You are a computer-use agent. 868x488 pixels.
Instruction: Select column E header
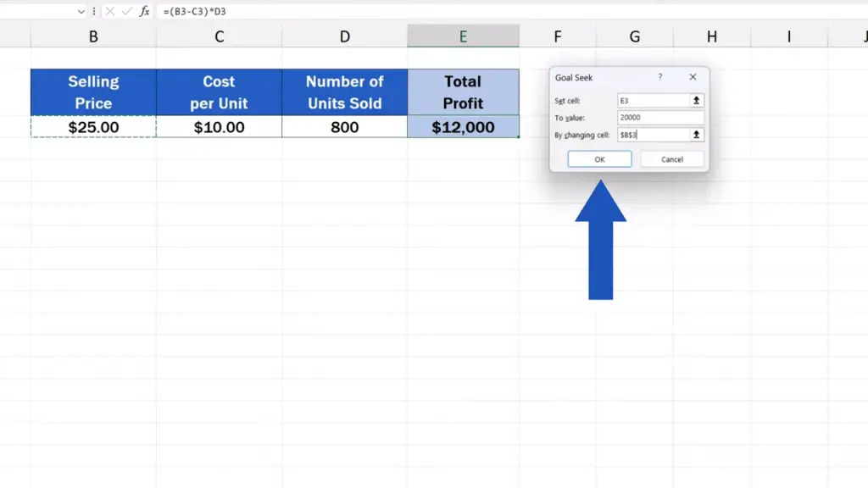[x=463, y=36]
